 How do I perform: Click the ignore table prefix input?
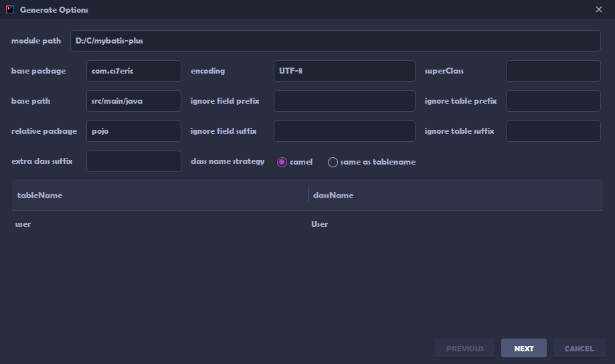(x=553, y=101)
